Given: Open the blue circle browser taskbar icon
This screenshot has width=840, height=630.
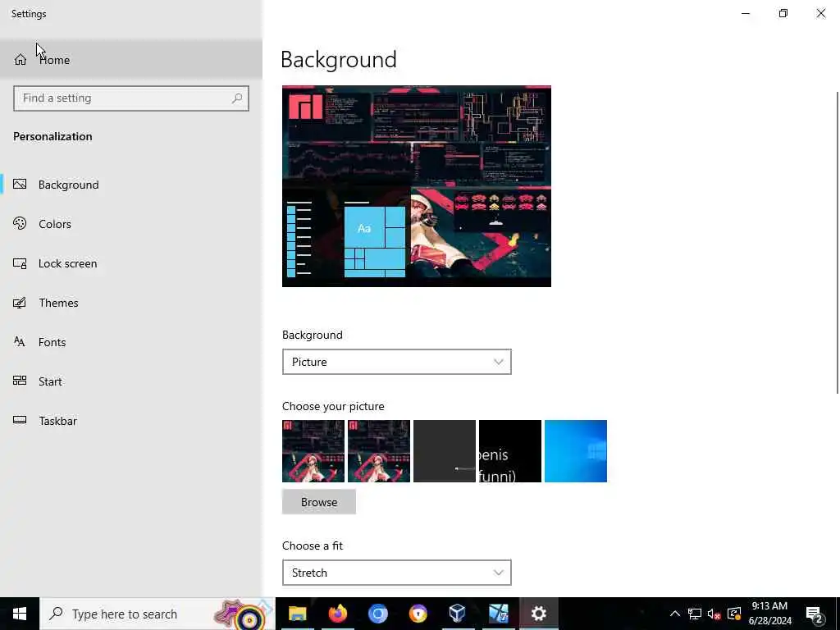Looking at the screenshot, I should click(377, 614).
